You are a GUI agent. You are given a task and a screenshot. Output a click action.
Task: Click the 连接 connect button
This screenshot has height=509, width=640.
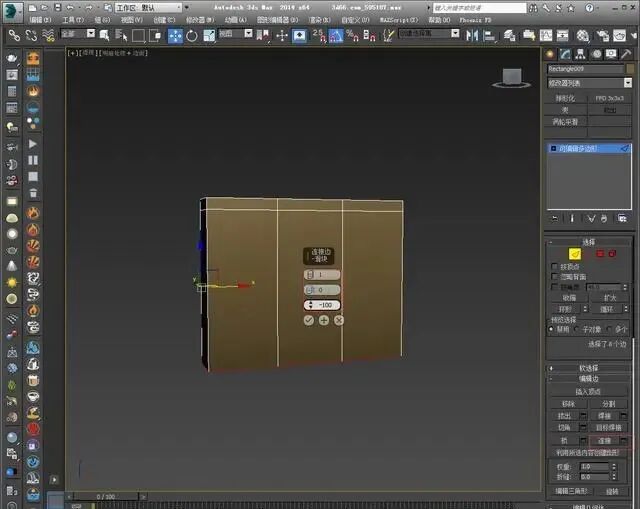tap(604, 440)
